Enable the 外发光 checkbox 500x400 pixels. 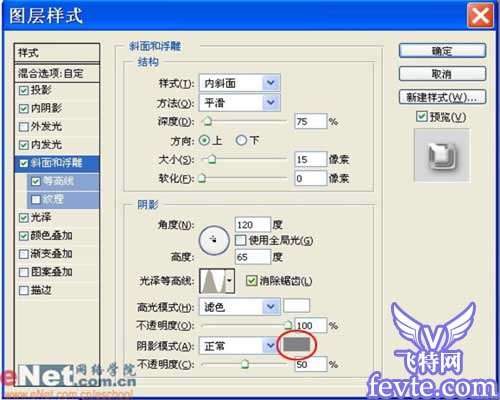24,127
